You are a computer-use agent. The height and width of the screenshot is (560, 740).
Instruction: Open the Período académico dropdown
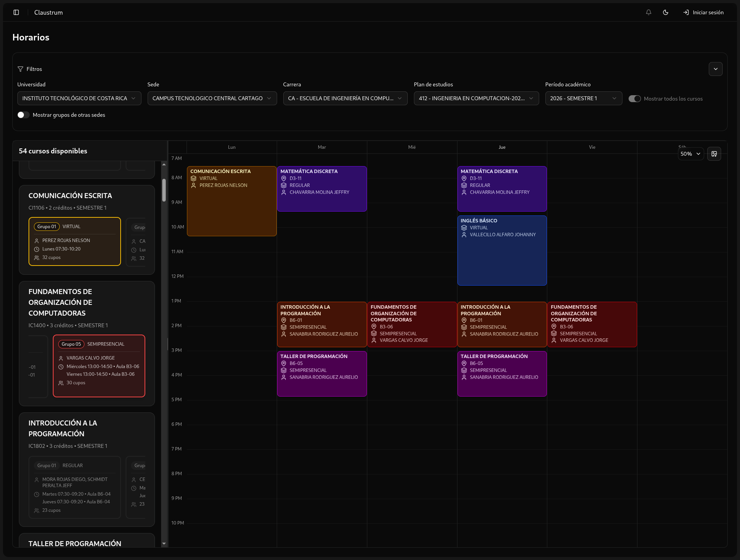pos(583,98)
